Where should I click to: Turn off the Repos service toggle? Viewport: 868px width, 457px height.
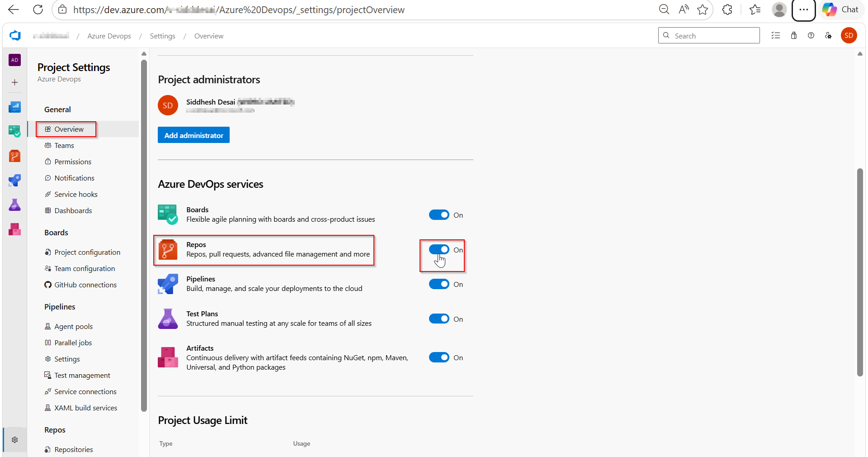439,249
